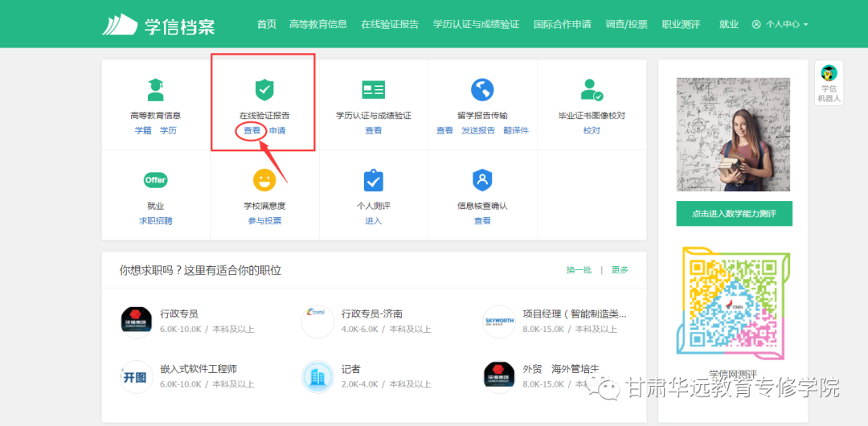The width and height of the screenshot is (868, 426).
Task: Click 申请 link under 在线验证报告
Action: 277,130
